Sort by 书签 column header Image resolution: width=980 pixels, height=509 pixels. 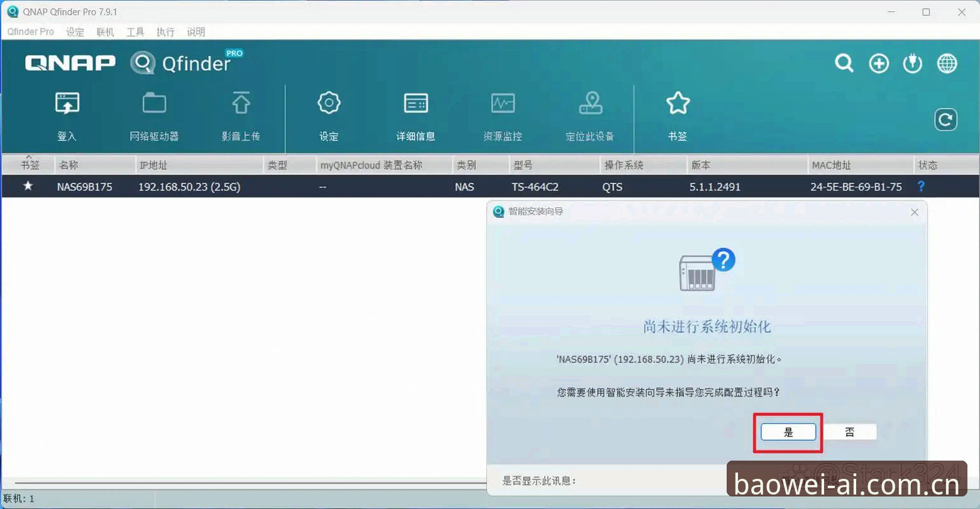(x=29, y=165)
